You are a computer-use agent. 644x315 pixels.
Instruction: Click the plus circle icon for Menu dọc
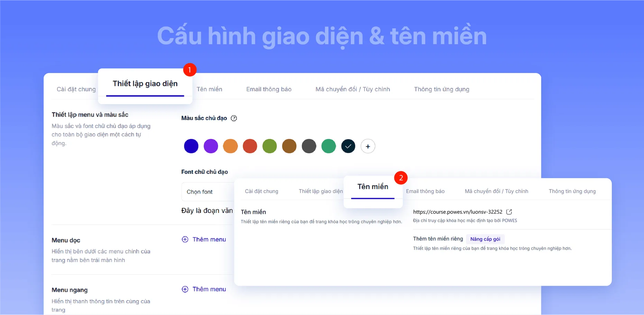pyautogui.click(x=185, y=239)
